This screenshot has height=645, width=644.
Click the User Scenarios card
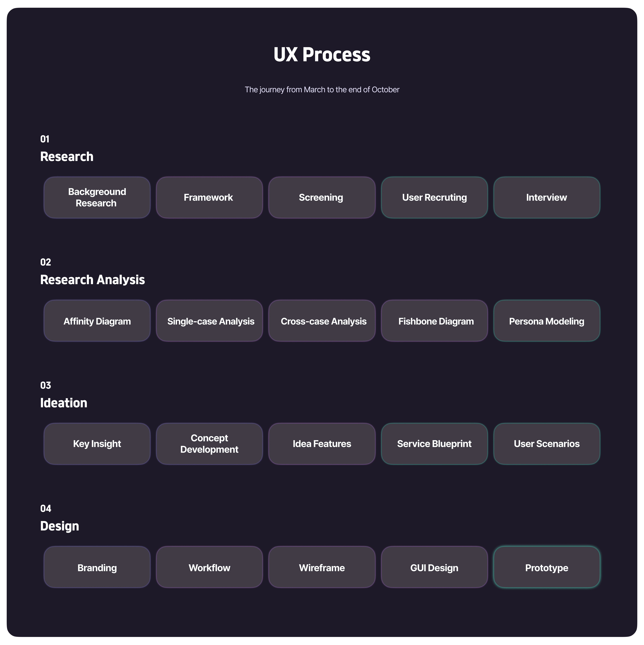click(x=547, y=444)
